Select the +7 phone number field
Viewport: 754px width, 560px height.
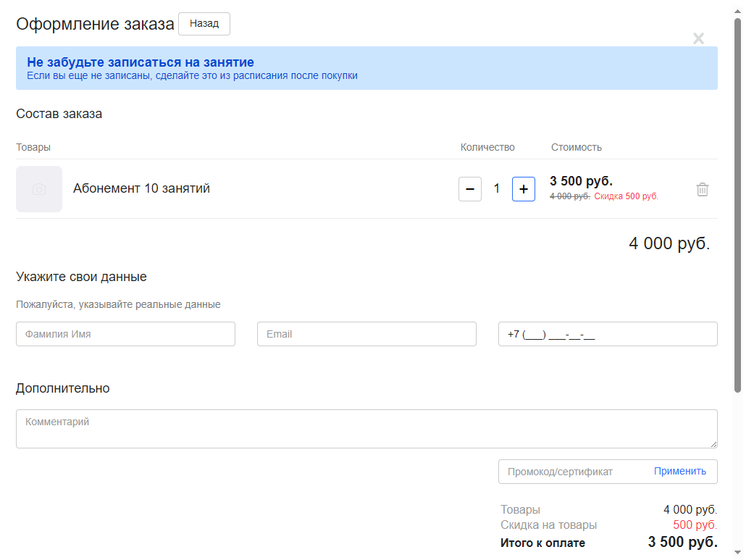coord(608,334)
